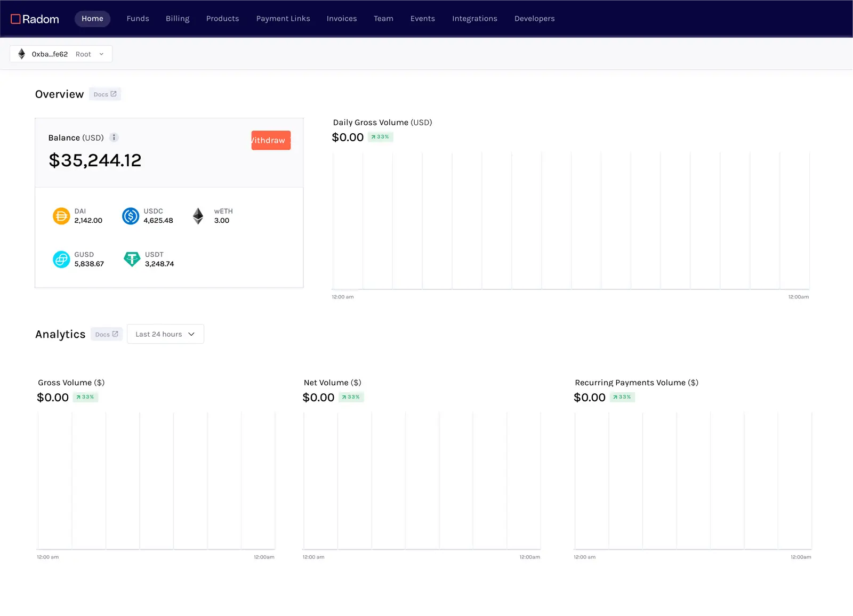Viewport: 853px width, 616px height.
Task: Click the Ethereum icon beside wallet address
Action: pyautogui.click(x=22, y=54)
